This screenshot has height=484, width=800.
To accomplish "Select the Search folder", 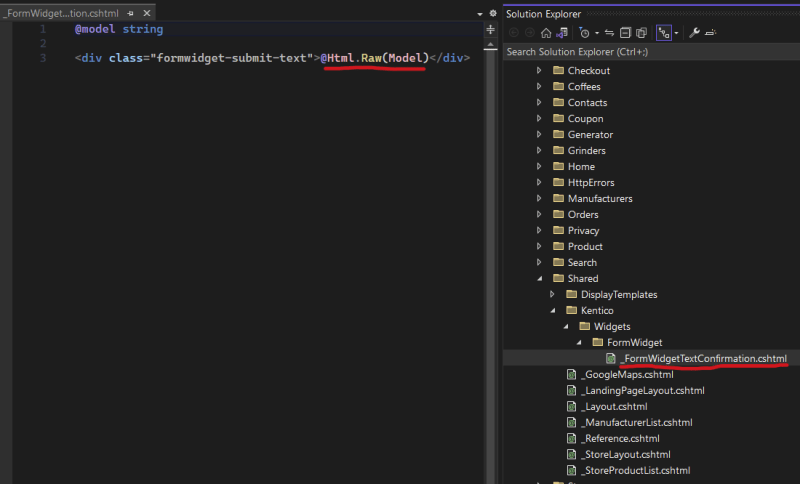I will pos(582,263).
